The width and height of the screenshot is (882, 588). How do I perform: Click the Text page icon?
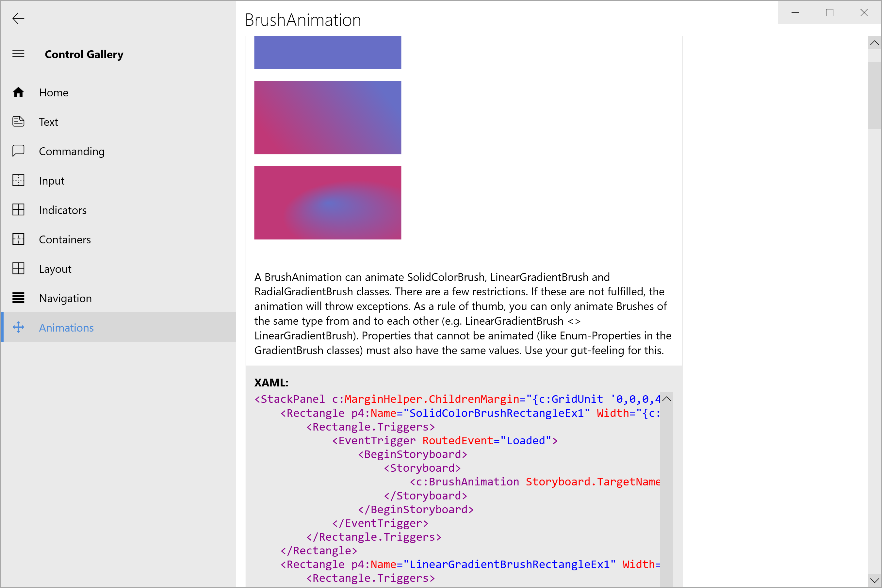click(18, 122)
